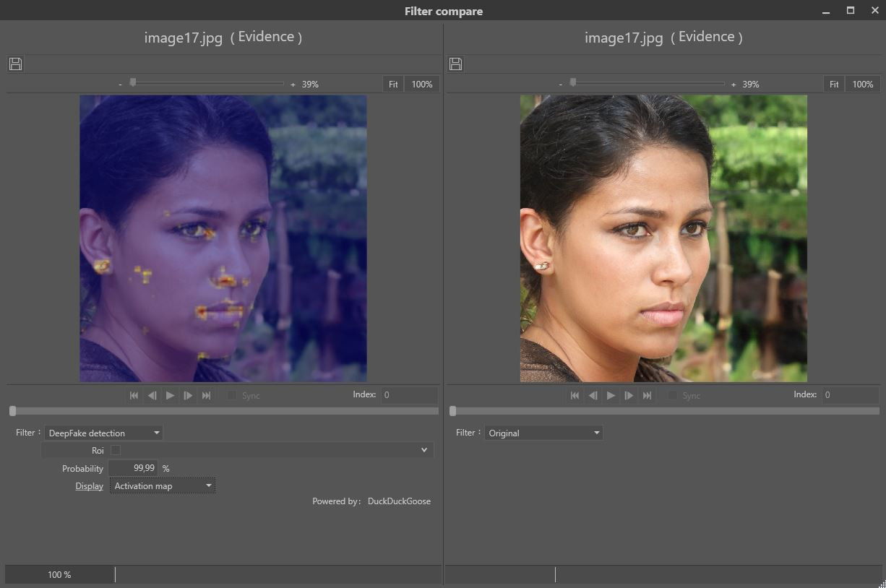886x588 pixels.
Task: Click the save icon in left panel
Action: click(x=15, y=64)
